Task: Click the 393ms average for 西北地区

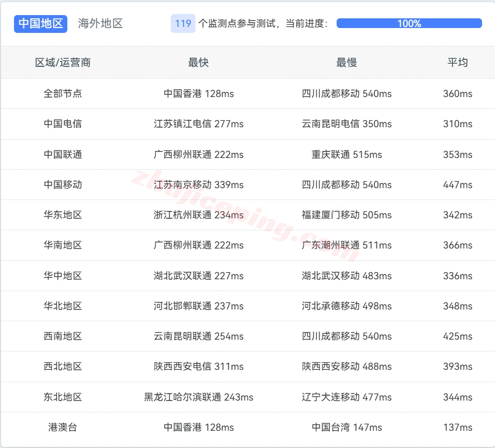Action: coord(457,367)
